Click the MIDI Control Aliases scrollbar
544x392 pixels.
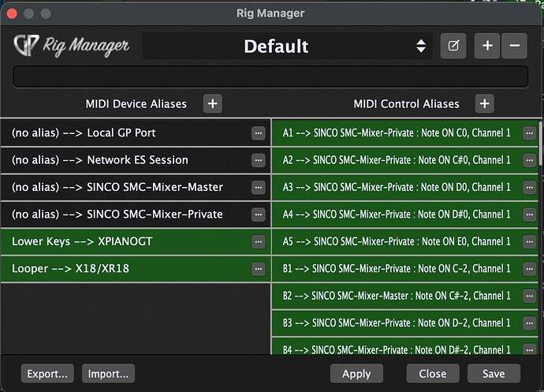(540, 143)
